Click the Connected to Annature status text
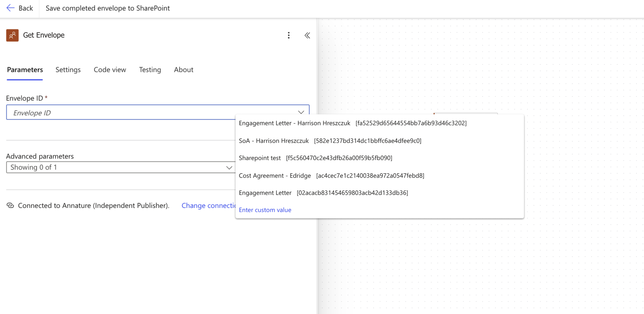This screenshot has height=314, width=644. click(x=93, y=205)
